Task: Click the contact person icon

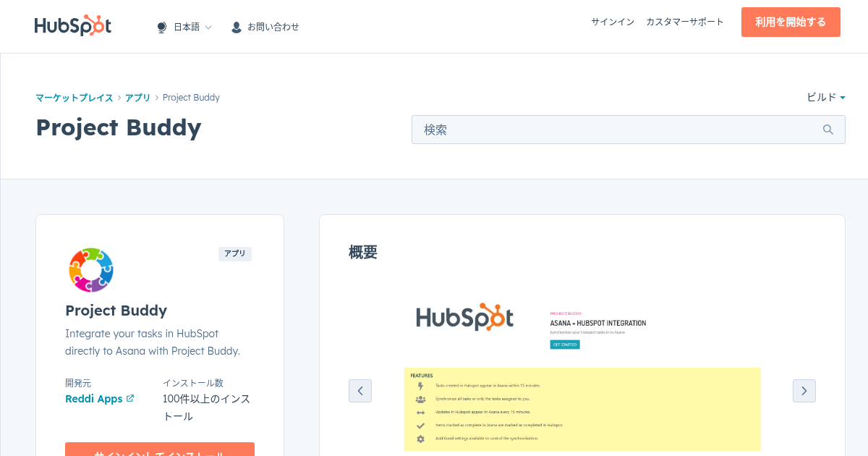Action: 236,28
